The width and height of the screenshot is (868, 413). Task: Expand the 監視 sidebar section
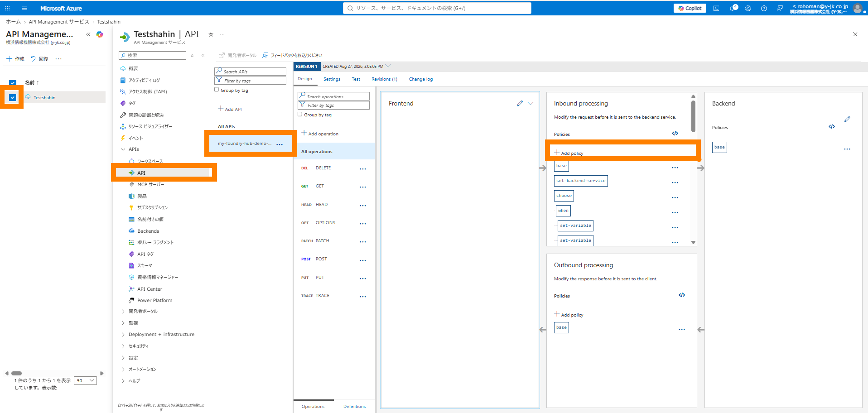pos(123,323)
